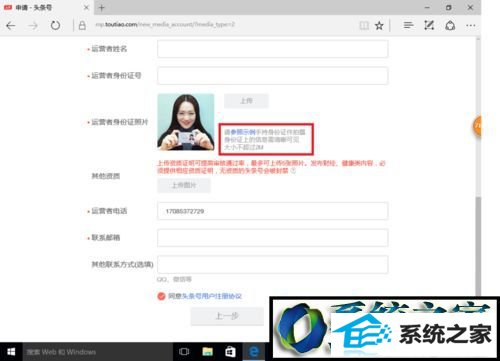This screenshot has height=361, width=500.
Task: Click the orange floating side widget
Action: 477,126
